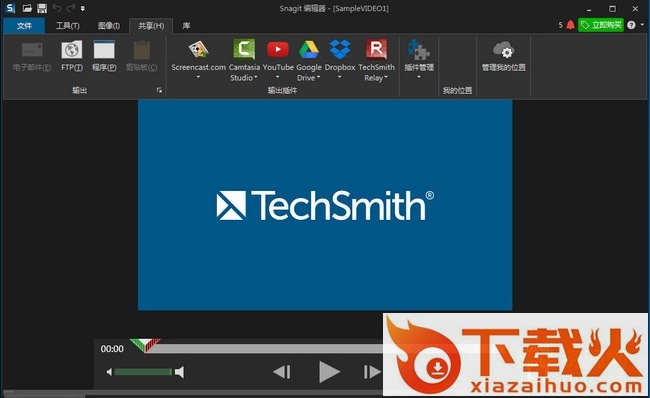Open the 文件 (File) menu tab
The height and width of the screenshot is (398, 650).
24,26
